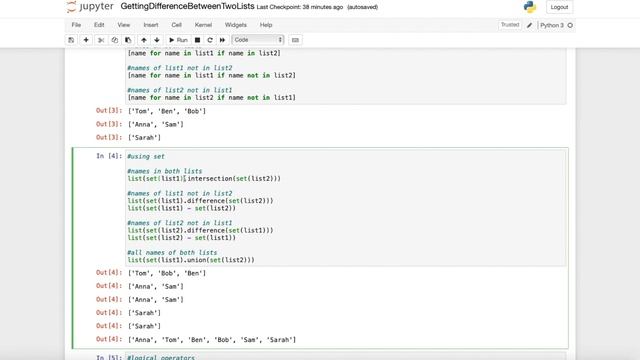Open the Help menu

pyautogui.click(x=266, y=25)
